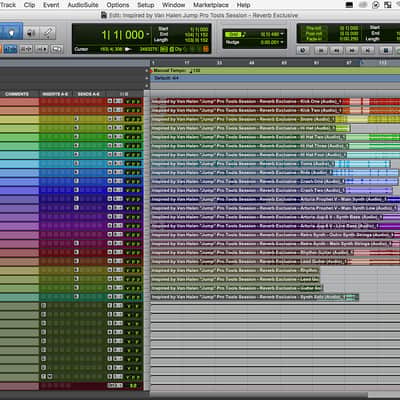400x400 pixels.
Task: Toggle automation indicators on Kick Two track
Action: click(133, 110)
